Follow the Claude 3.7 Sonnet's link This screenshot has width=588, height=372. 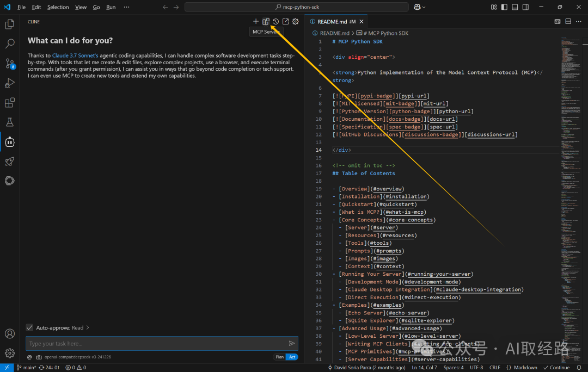[x=75, y=55]
